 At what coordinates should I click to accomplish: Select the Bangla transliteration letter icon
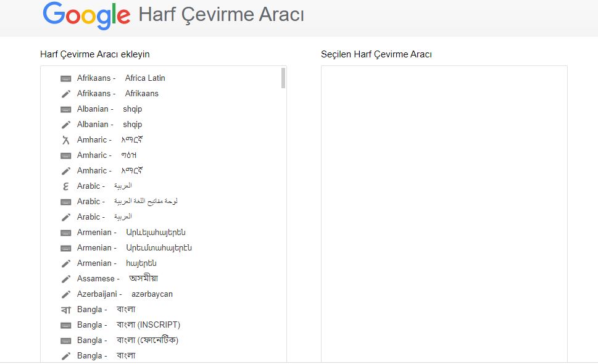[65, 310]
